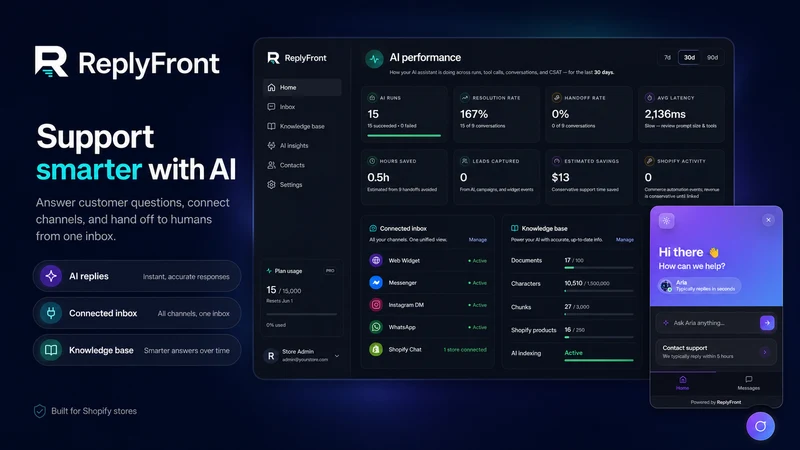The width and height of the screenshot is (800, 450).
Task: Click Manage link in Connected inbox
Action: (x=478, y=240)
